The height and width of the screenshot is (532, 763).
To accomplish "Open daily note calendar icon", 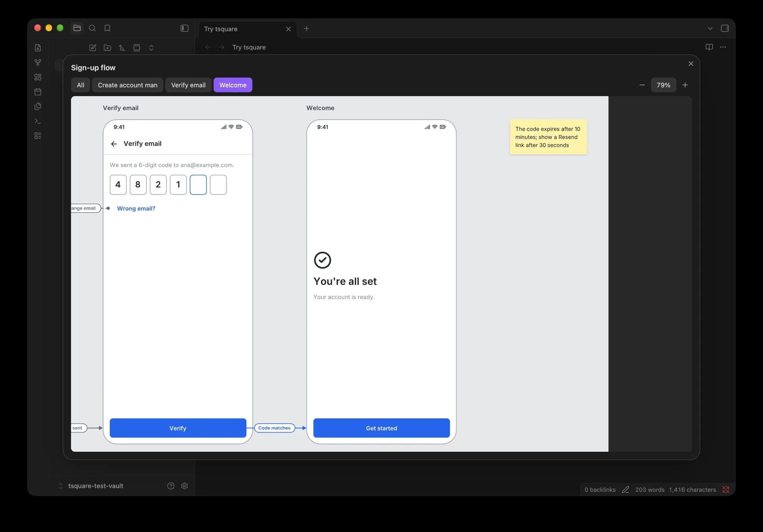I will click(38, 92).
